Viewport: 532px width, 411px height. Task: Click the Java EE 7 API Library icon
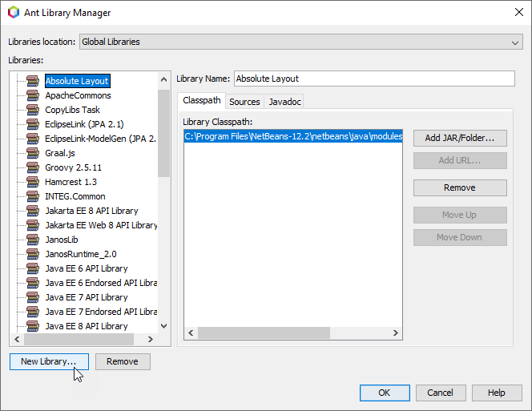click(x=33, y=297)
